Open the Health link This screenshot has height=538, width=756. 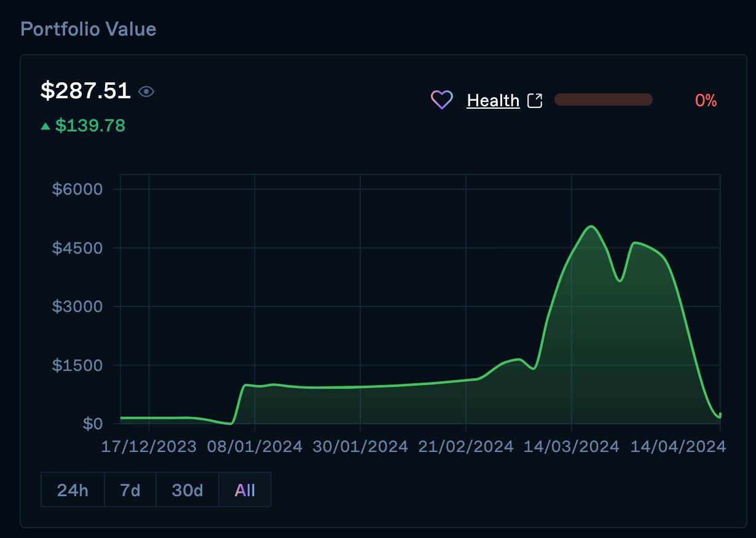coord(493,100)
